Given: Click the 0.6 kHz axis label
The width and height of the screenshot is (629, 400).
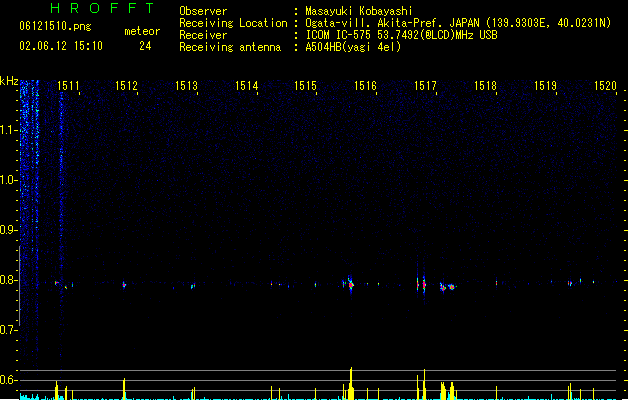Looking at the screenshot, I should [8, 380].
